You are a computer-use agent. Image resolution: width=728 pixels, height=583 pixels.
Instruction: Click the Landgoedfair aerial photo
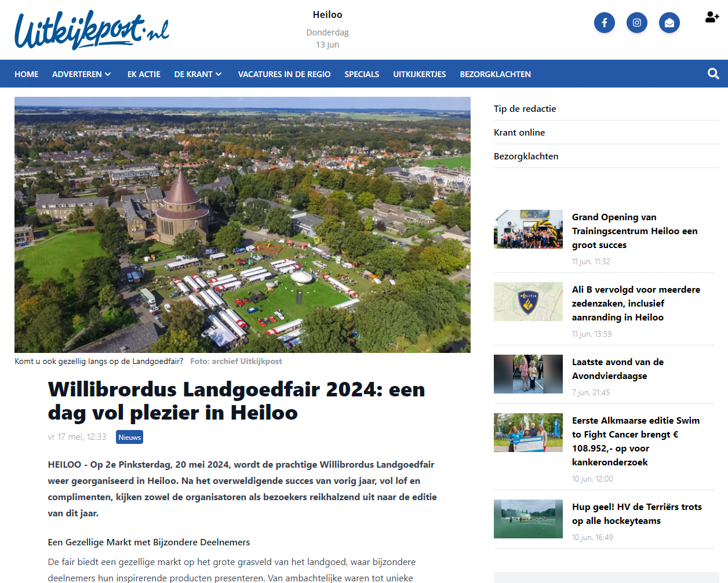point(242,225)
